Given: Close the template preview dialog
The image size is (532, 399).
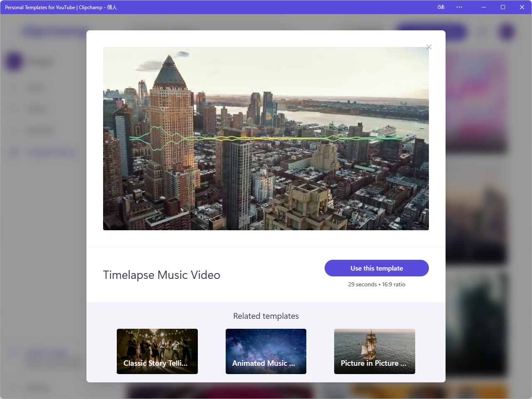Looking at the screenshot, I should [429, 47].
